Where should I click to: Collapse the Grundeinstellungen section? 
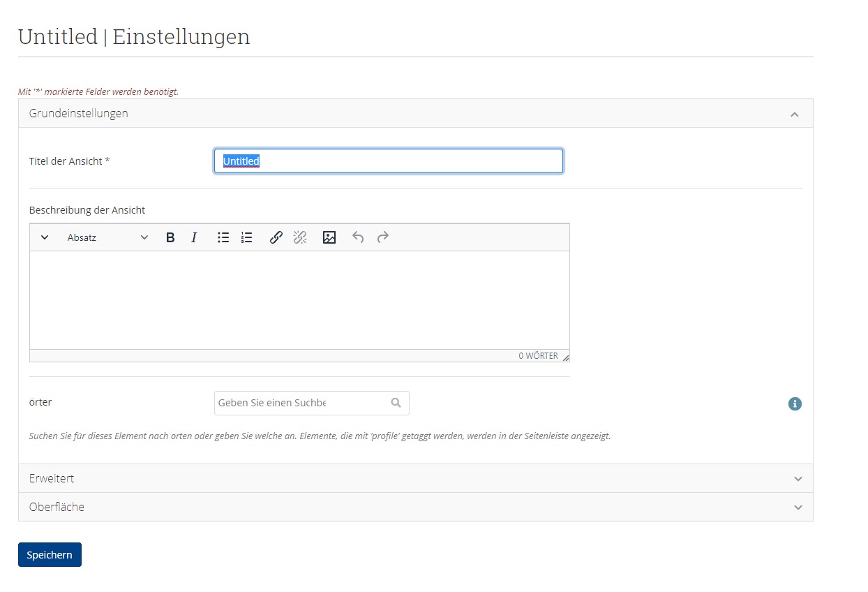click(416, 113)
